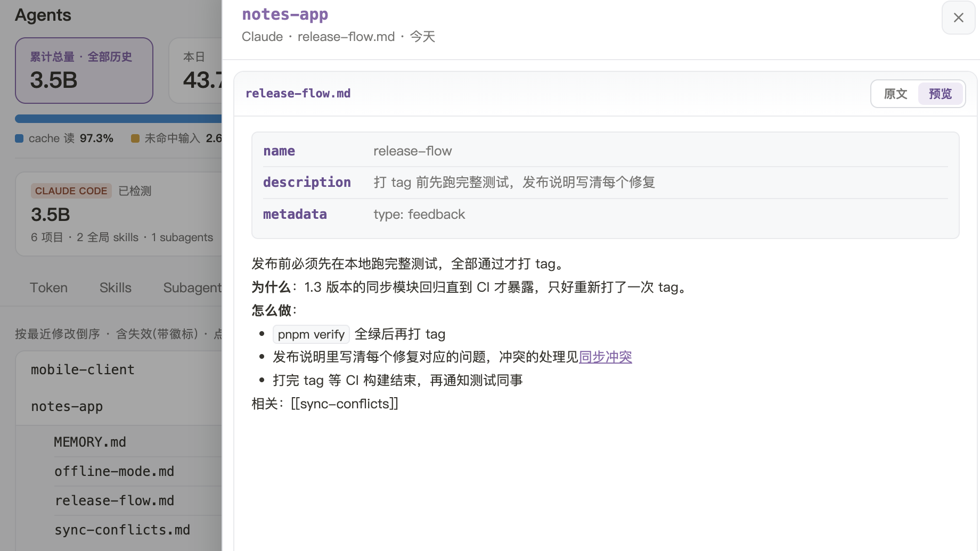Open sync-conflicts.md in the file list

pos(138,530)
